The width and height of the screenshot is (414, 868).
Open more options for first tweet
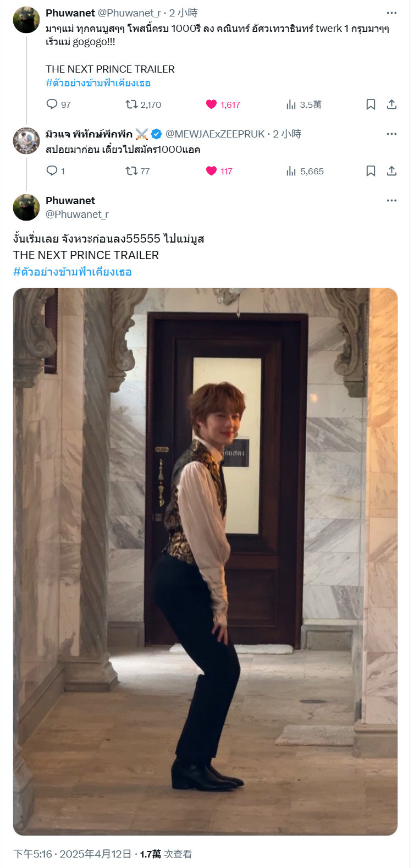click(x=391, y=13)
